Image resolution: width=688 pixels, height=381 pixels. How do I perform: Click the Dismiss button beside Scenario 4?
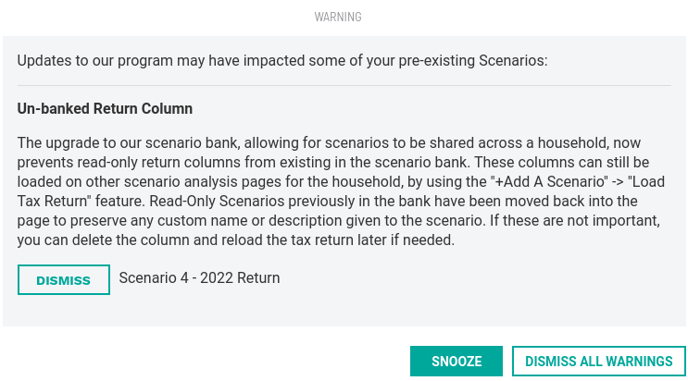[x=64, y=280]
